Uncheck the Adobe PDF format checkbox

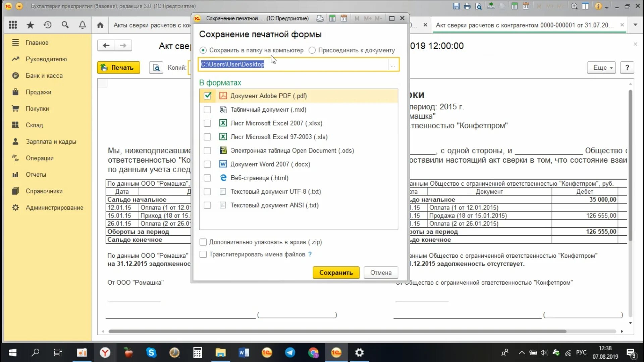pos(208,96)
